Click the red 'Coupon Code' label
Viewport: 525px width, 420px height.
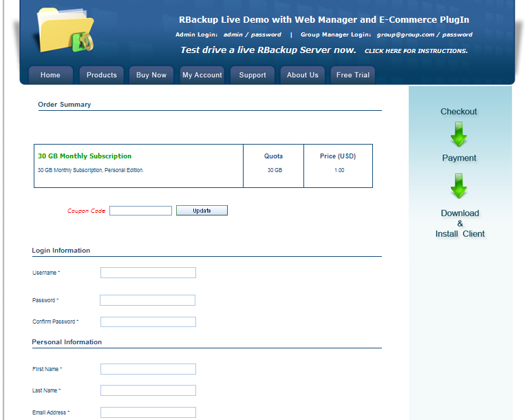click(x=86, y=211)
